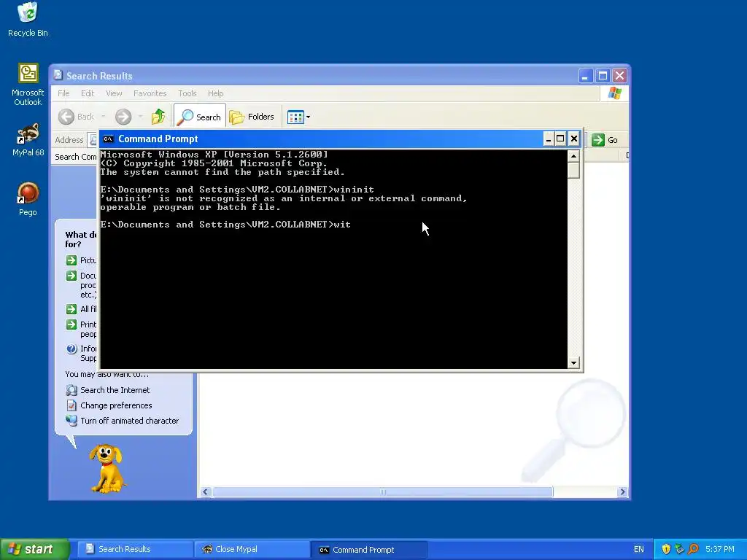Click Change preferences link
This screenshot has width=747, height=560.
116,405
